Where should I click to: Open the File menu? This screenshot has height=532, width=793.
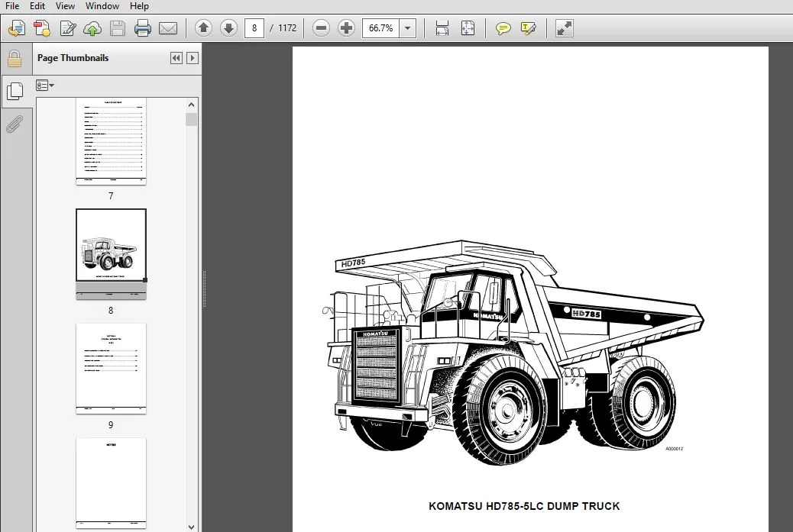tap(12, 6)
